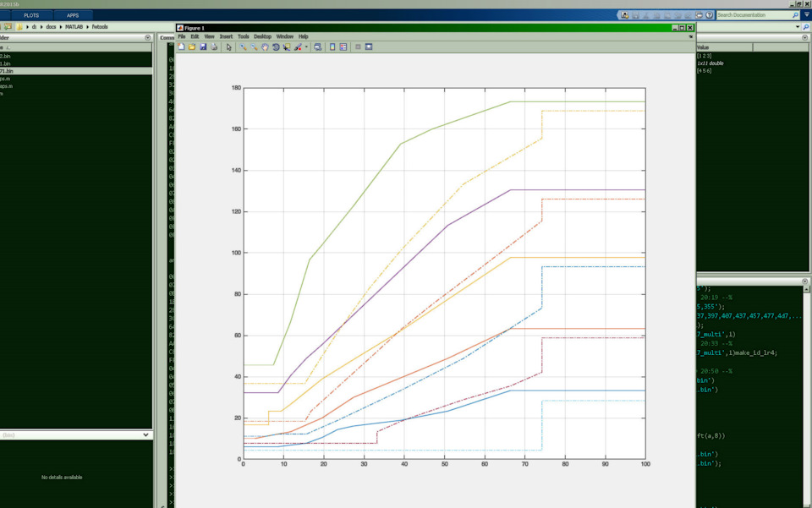
Task: Click the browse for folder icon
Action: (8, 26)
